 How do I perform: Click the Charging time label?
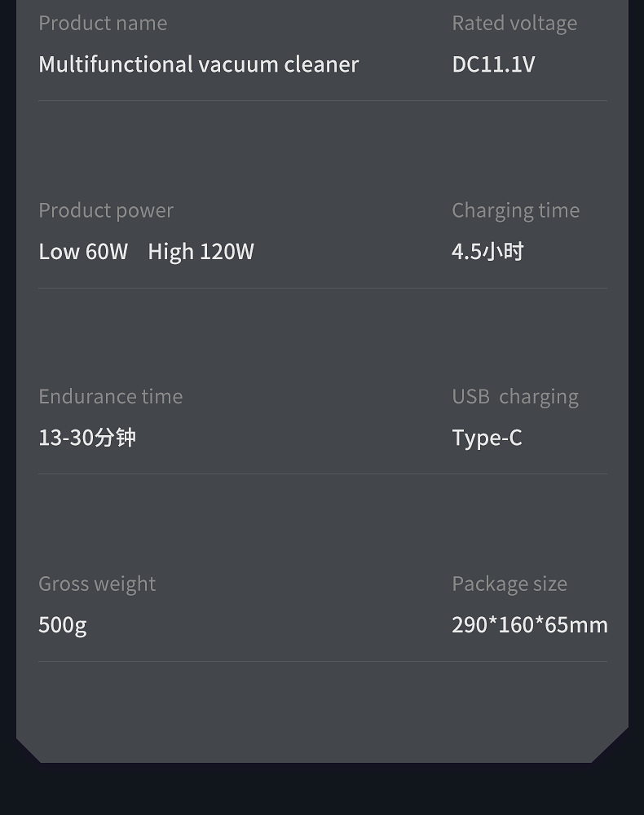pyautogui.click(x=516, y=211)
